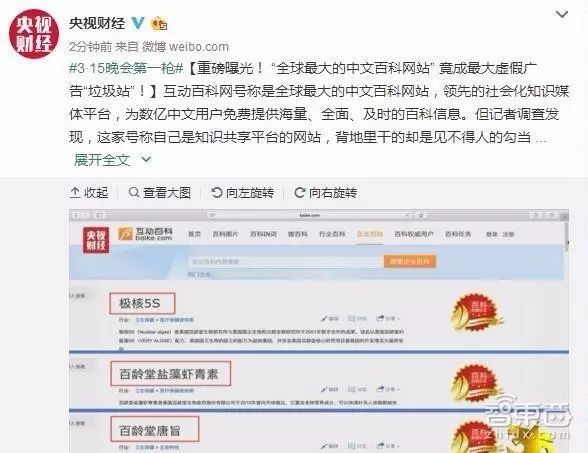Click the verified V badge icon
This screenshot has height=453, width=588.
[x=138, y=23]
